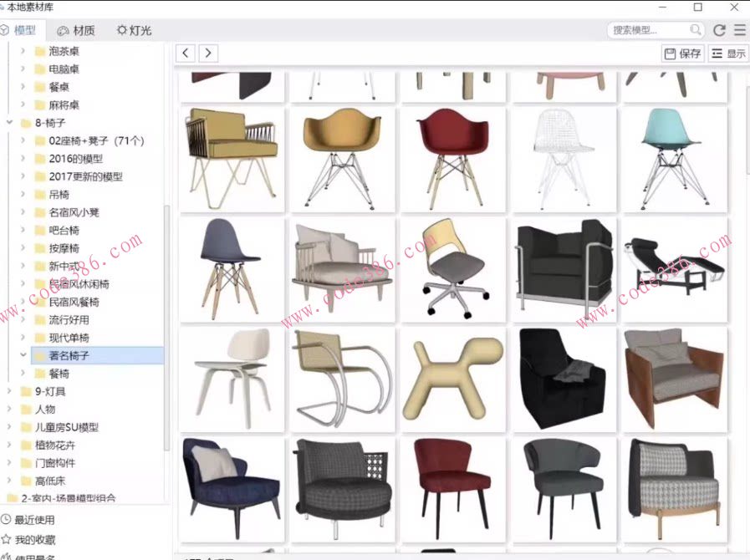Select the 现代单椅 folder
This screenshot has height=560, width=750.
click(x=69, y=338)
